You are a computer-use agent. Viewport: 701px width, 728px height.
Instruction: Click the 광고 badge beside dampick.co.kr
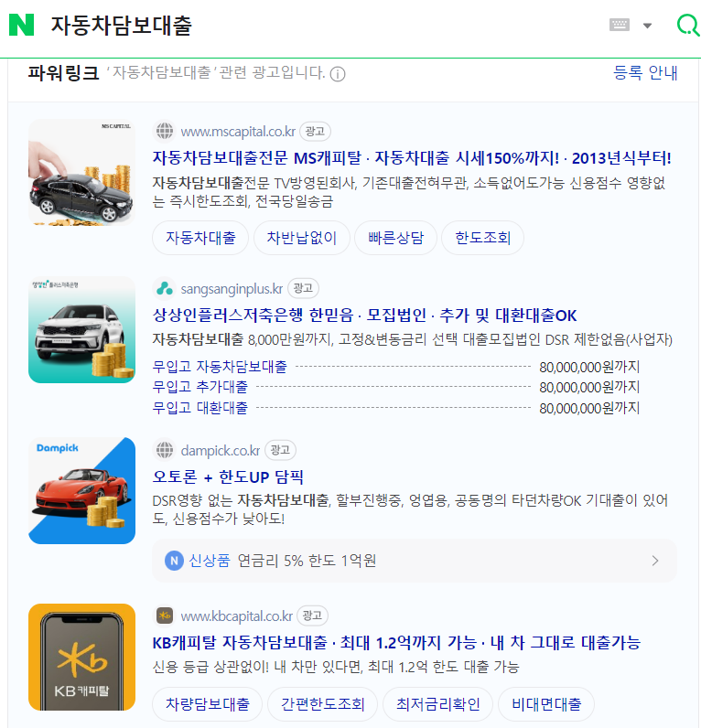point(280,450)
